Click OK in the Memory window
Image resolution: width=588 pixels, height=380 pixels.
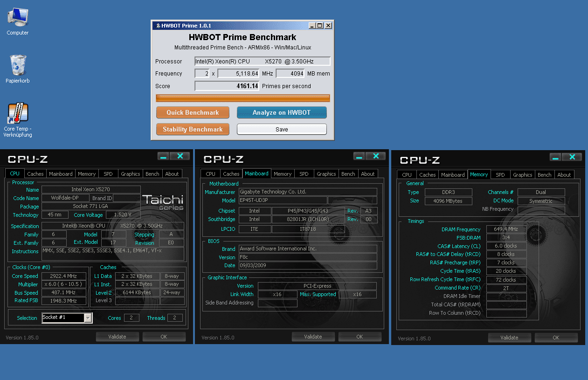[x=556, y=337]
